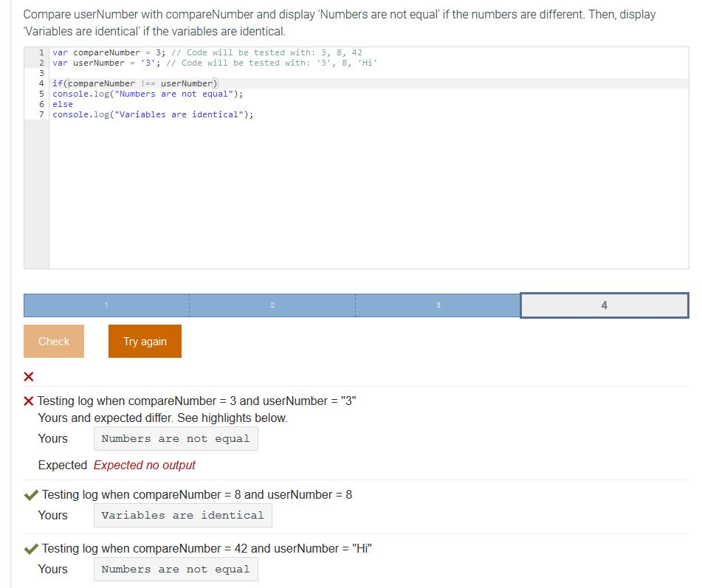Select the highlighted segment 4

[x=604, y=304]
